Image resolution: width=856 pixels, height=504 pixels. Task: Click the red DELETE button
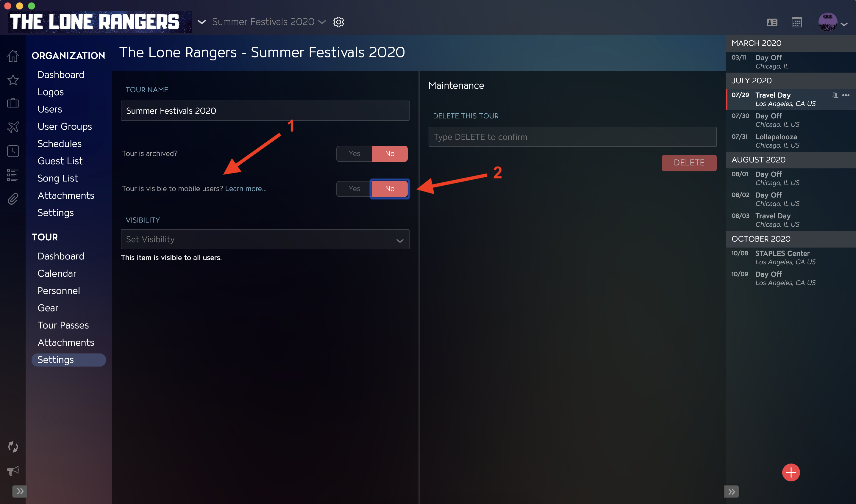pyautogui.click(x=689, y=163)
